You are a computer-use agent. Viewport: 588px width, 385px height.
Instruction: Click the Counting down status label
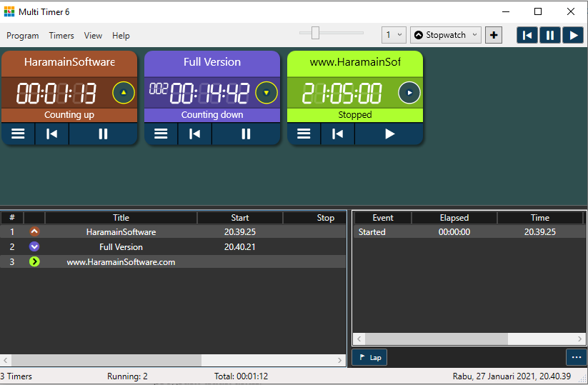click(x=212, y=115)
